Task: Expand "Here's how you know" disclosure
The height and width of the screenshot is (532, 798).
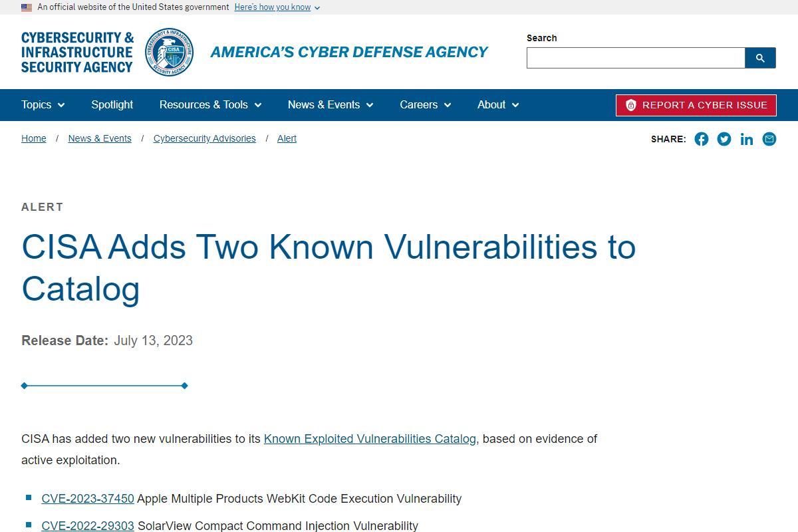Action: pyautogui.click(x=277, y=7)
